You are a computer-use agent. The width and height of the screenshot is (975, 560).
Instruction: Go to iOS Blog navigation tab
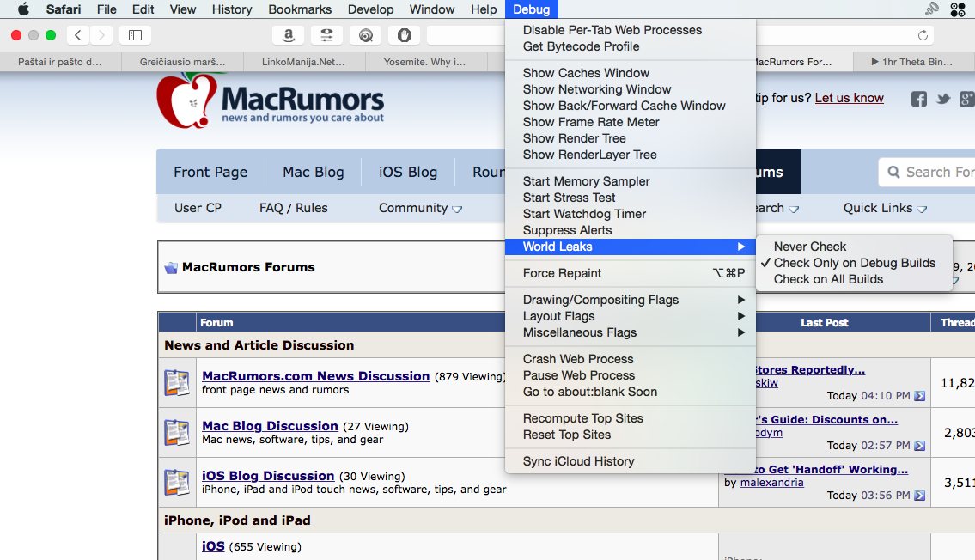pyautogui.click(x=408, y=172)
